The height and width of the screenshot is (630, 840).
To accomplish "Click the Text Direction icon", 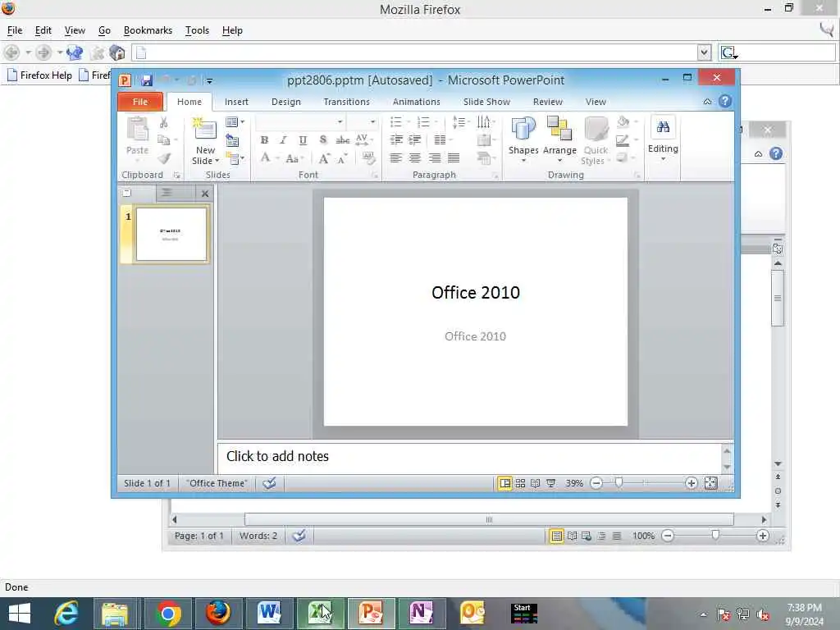I will coord(484,122).
